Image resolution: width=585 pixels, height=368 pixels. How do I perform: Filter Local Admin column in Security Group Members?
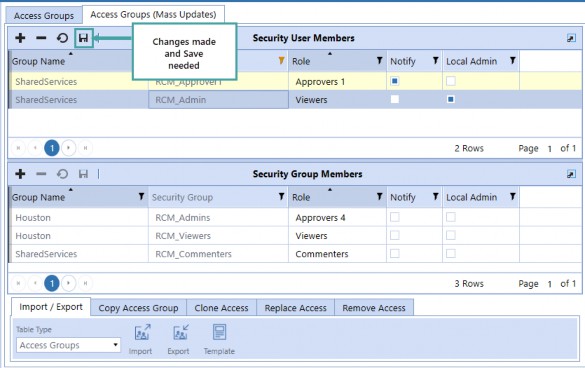(513, 196)
